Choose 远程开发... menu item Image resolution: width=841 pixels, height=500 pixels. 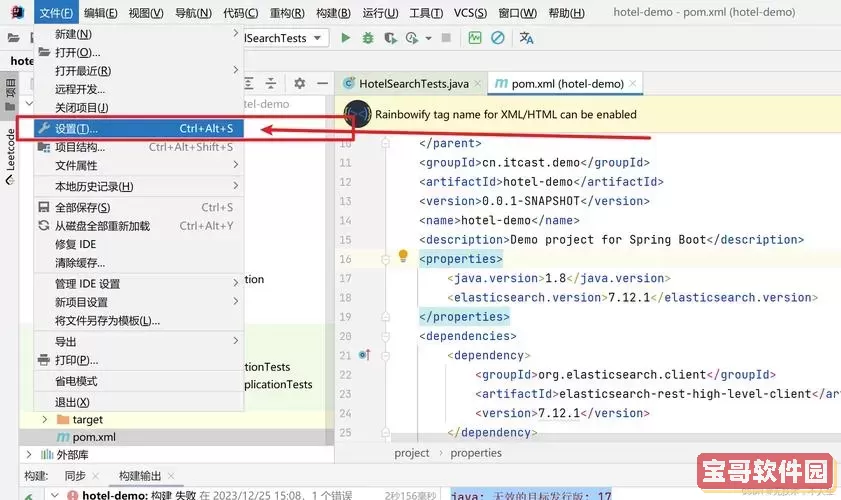138,89
